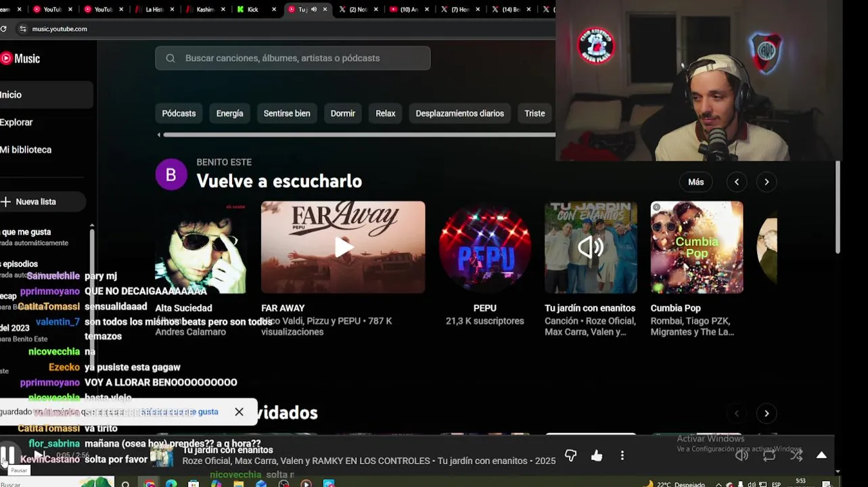This screenshot has width=868, height=487.
Task: Open Chrome from the Windows taskbar
Action: [x=149, y=483]
